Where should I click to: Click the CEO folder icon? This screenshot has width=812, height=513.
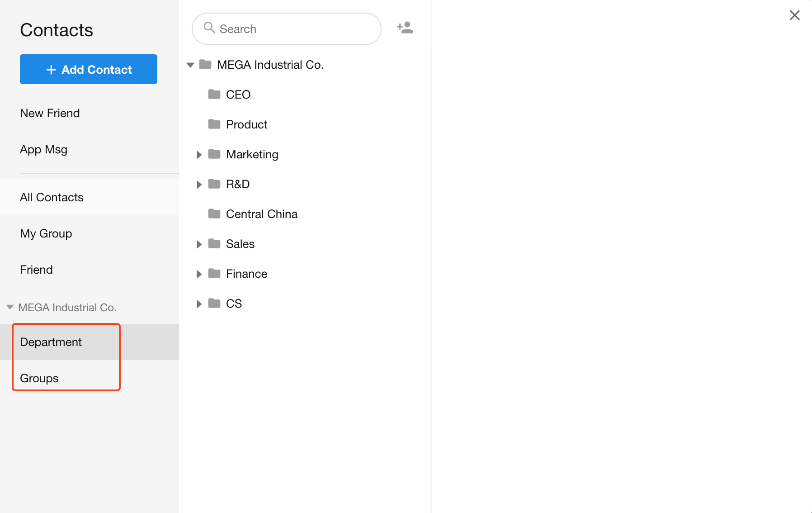click(x=214, y=94)
